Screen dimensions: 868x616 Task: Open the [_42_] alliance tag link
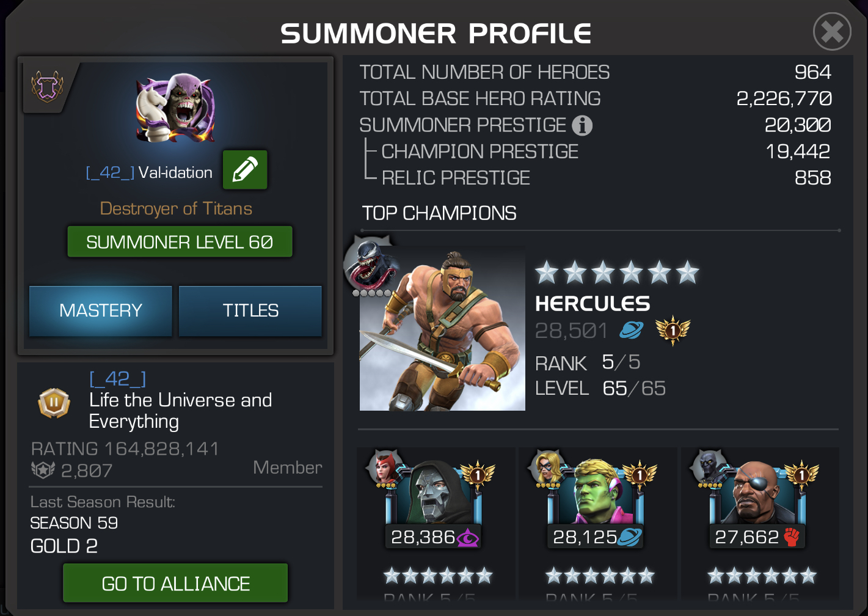[x=118, y=379]
